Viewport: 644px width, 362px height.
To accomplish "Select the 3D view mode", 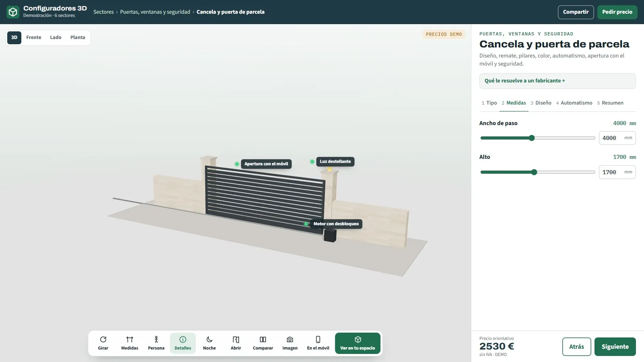I will 14,37.
